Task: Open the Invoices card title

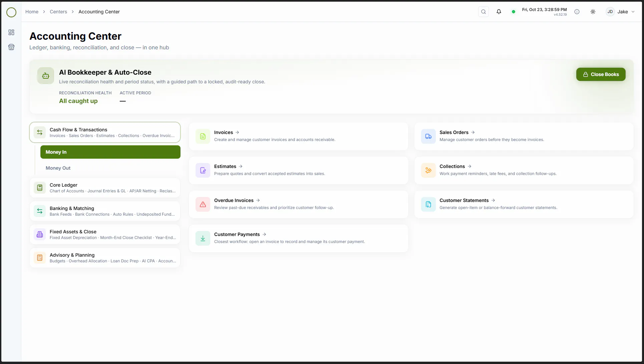Action: pos(224,132)
